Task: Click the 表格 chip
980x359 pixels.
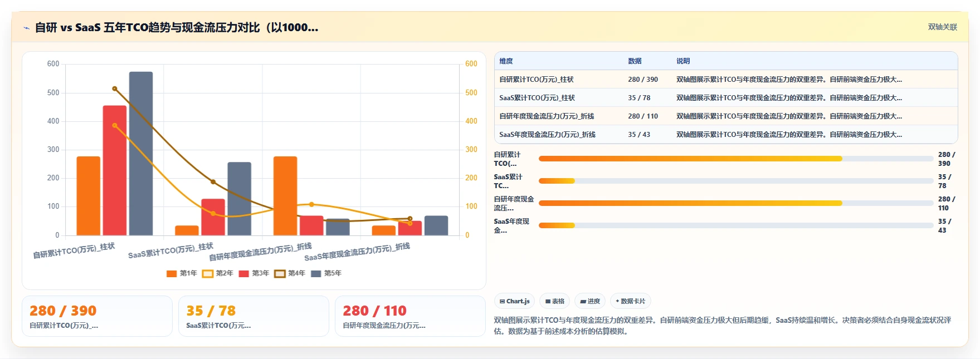Action: [555, 302]
